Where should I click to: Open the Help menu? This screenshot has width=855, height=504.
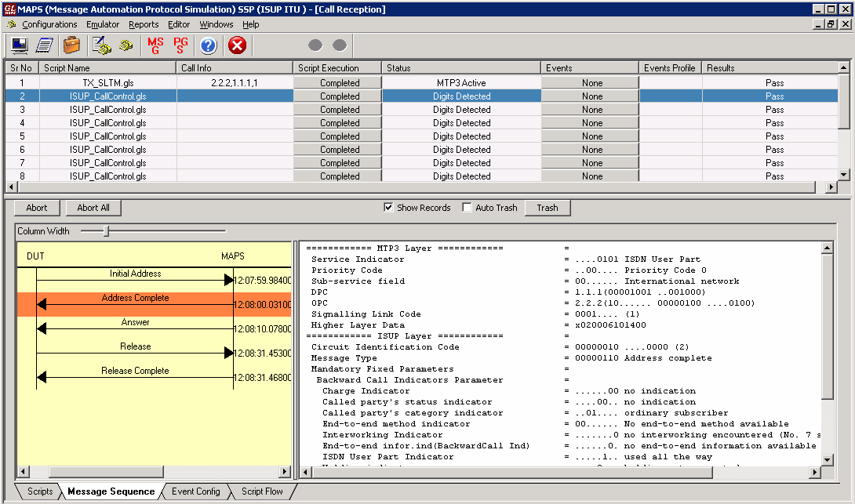point(251,24)
